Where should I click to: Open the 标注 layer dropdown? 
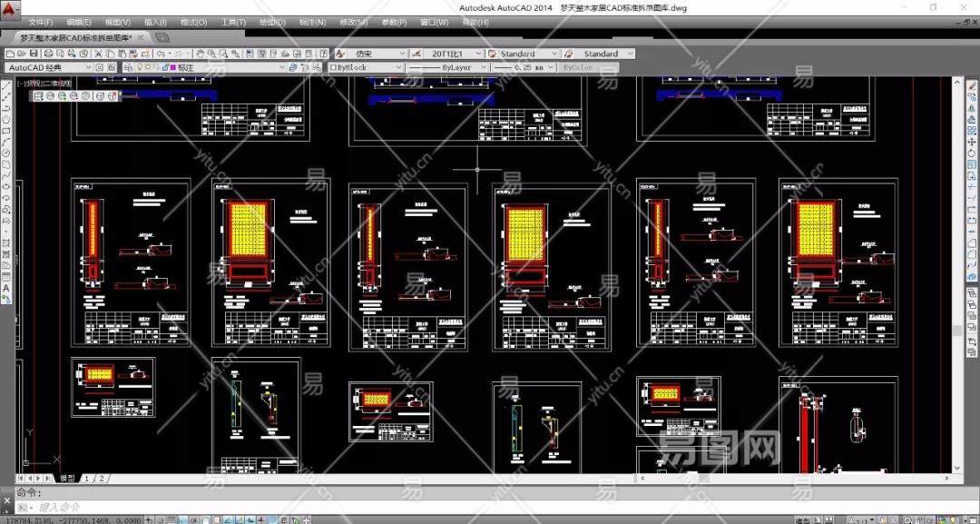click(x=280, y=67)
